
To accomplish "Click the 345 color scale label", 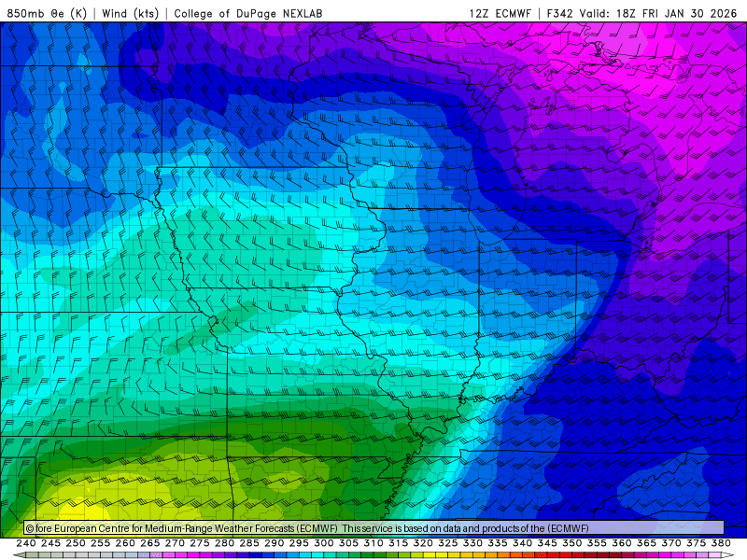I will coord(547,543).
